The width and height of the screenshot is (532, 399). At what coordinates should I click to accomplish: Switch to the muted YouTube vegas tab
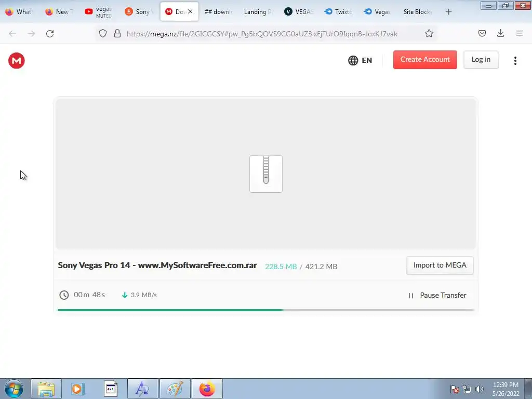pyautogui.click(x=99, y=11)
